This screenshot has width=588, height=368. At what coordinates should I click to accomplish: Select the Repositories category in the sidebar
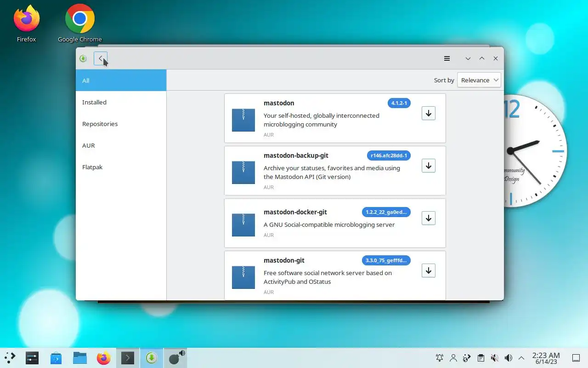click(121, 124)
